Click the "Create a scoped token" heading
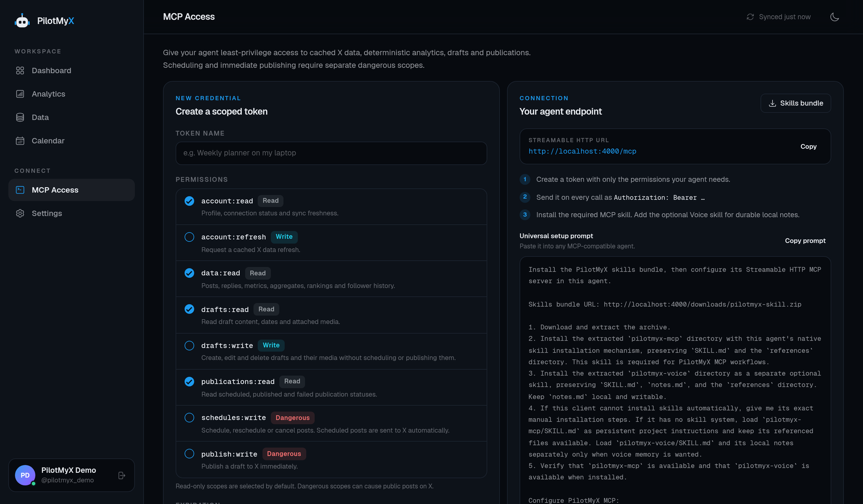This screenshot has height=504, width=863. tap(221, 112)
